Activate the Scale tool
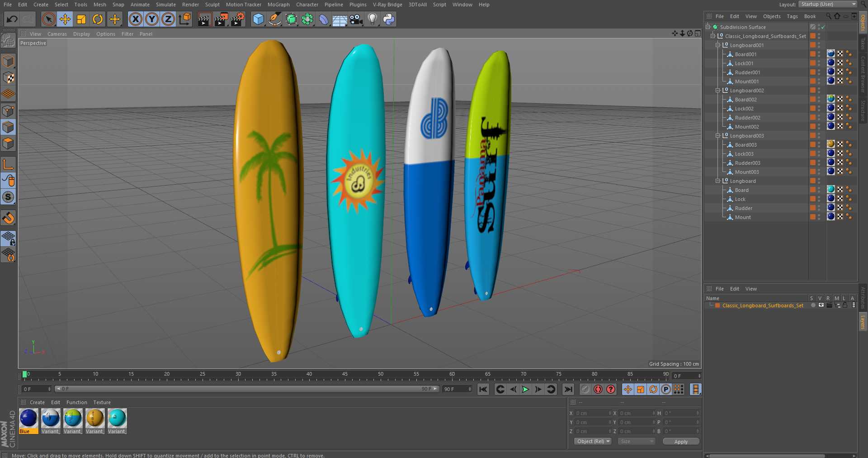 coord(81,19)
